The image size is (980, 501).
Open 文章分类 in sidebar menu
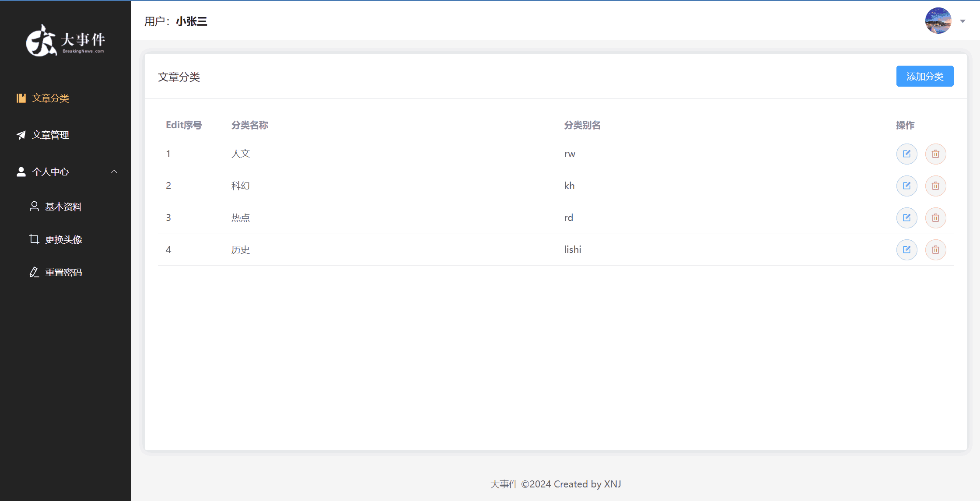50,98
